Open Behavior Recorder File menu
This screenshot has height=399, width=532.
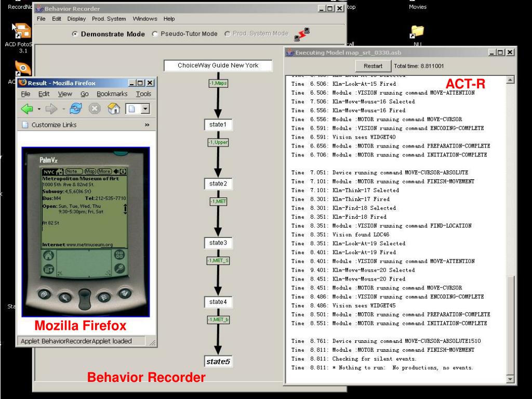coord(41,19)
